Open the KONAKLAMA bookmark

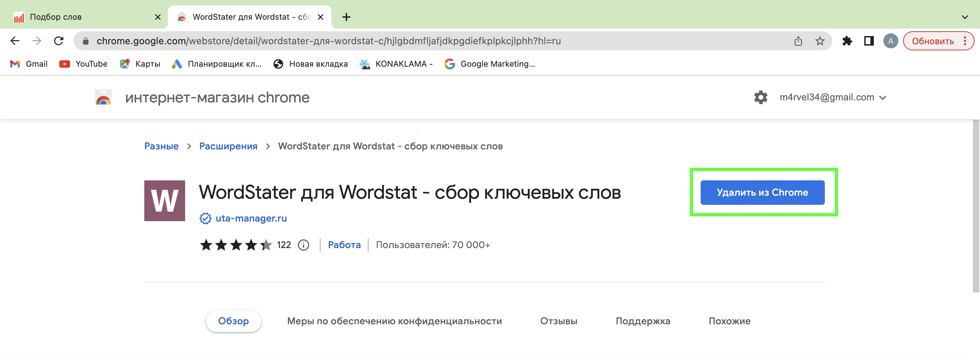pos(396,64)
